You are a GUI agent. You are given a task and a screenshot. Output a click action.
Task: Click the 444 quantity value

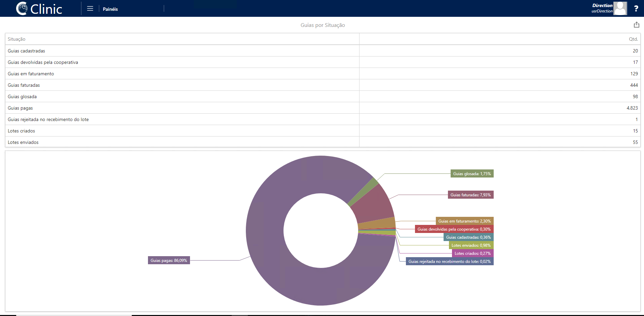pyautogui.click(x=634, y=85)
